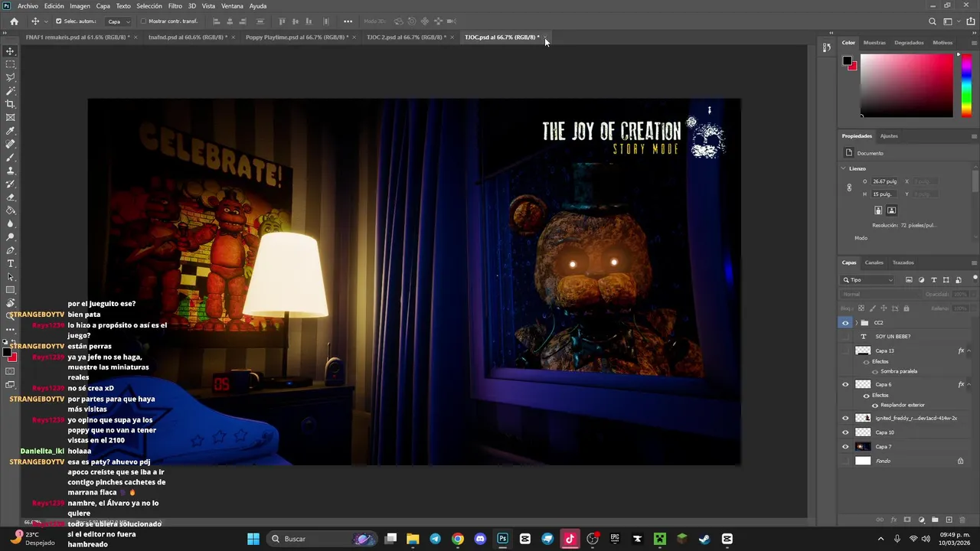Collapse the Lienzo section
This screenshot has height=551, width=980.
pyautogui.click(x=844, y=168)
